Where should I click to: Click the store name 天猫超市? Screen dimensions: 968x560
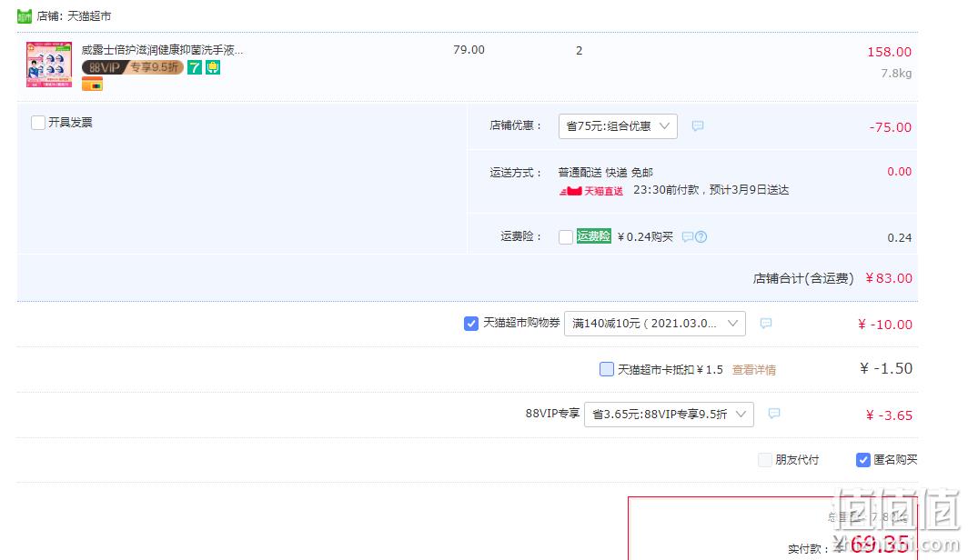click(89, 16)
